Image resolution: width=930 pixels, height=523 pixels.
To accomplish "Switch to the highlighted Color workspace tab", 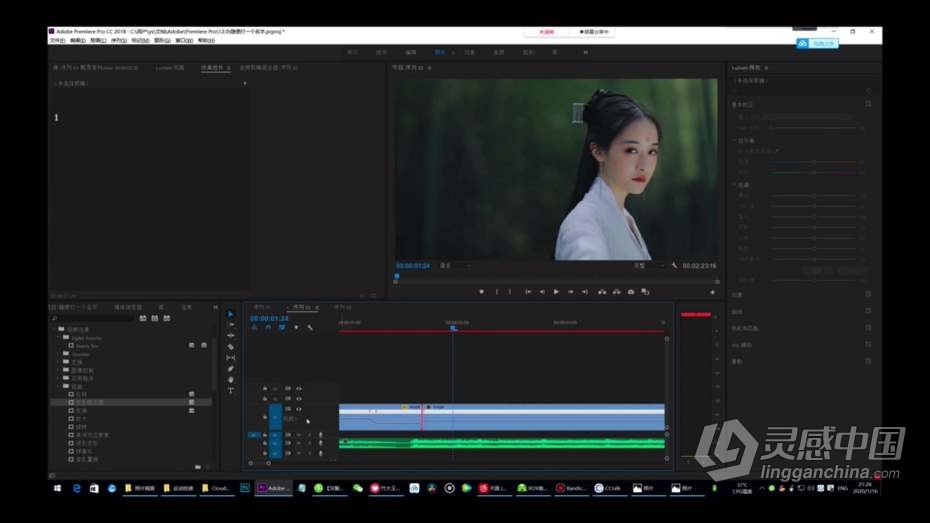I will tap(440, 52).
